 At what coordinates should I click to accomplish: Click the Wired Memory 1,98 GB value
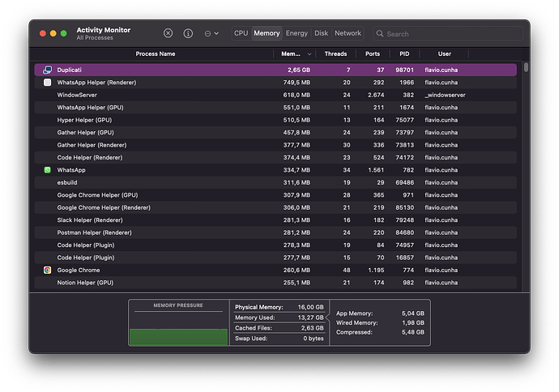pyautogui.click(x=413, y=322)
